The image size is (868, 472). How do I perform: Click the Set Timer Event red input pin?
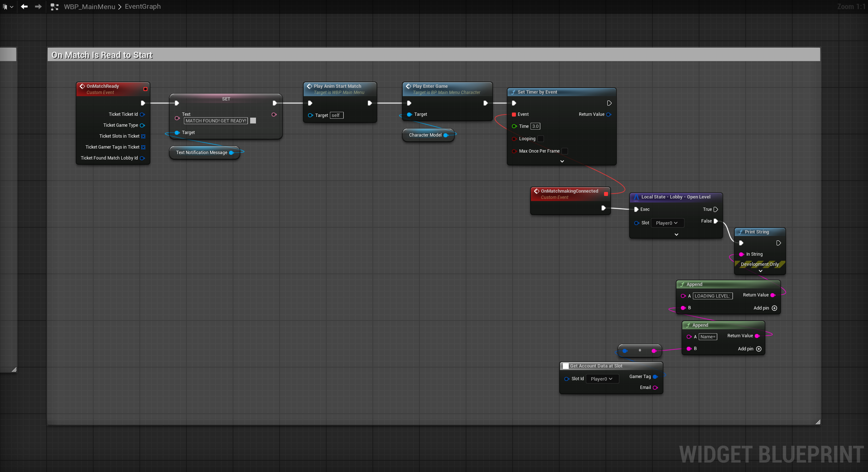pyautogui.click(x=514, y=114)
